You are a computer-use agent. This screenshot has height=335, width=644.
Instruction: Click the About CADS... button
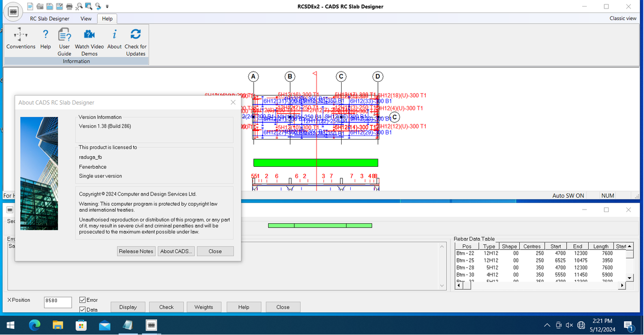pyautogui.click(x=176, y=251)
